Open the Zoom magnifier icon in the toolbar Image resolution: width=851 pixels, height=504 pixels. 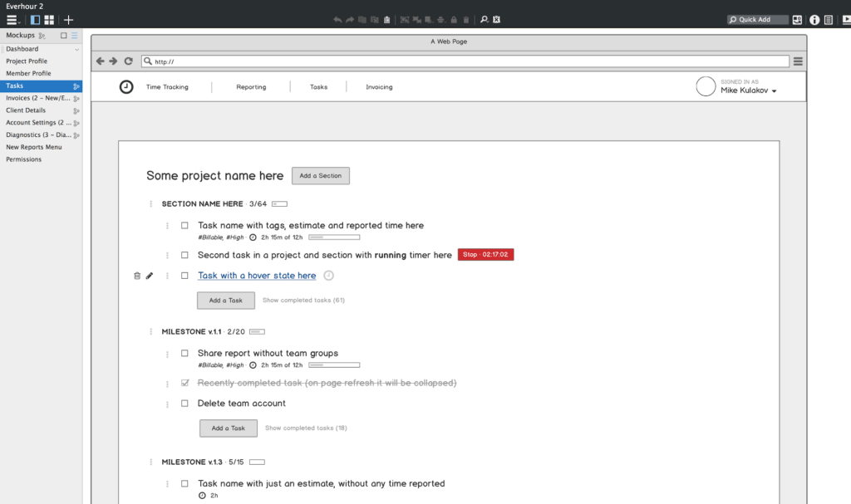click(485, 19)
